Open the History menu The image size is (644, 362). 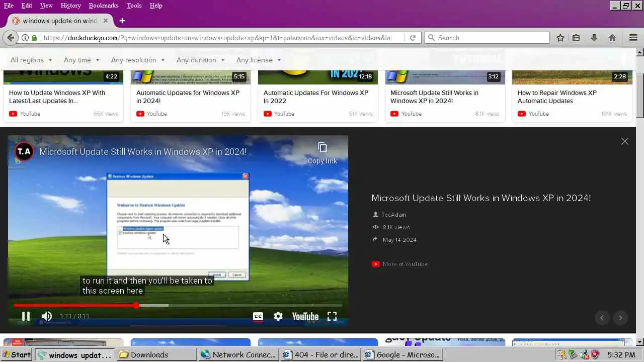(x=70, y=6)
